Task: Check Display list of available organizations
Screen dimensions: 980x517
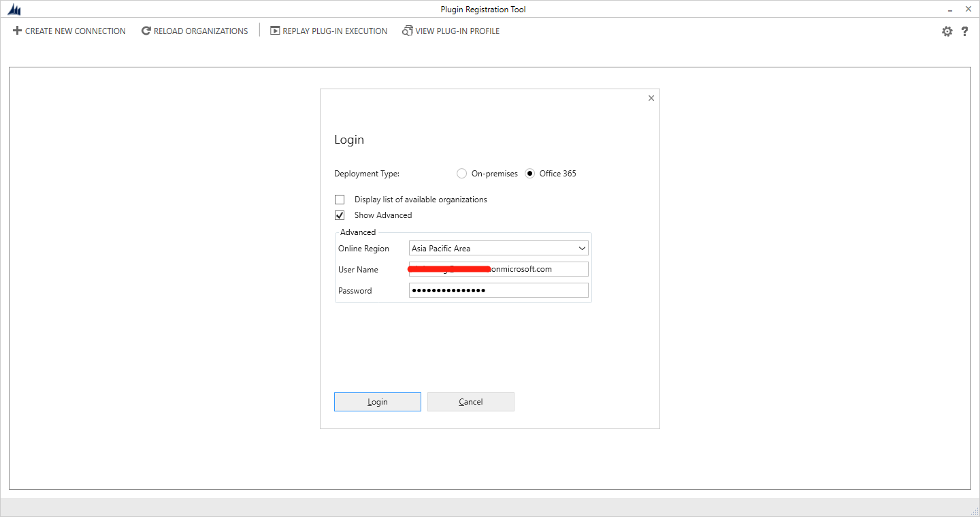Action: (340, 200)
